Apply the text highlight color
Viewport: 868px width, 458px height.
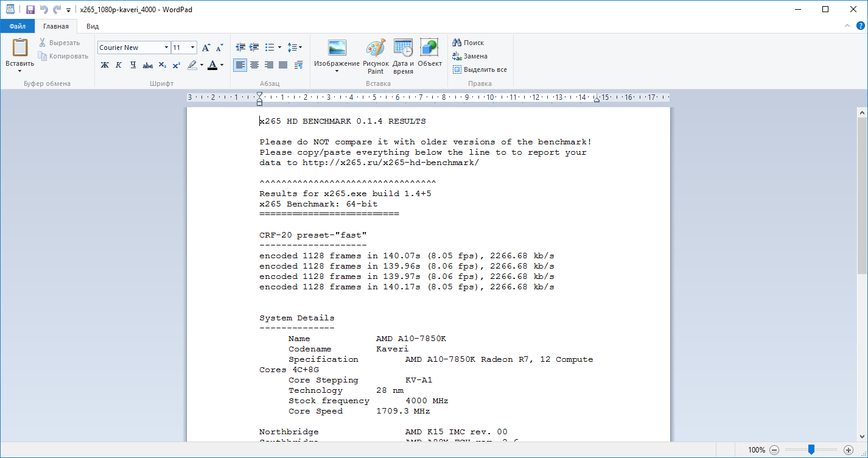pos(192,65)
